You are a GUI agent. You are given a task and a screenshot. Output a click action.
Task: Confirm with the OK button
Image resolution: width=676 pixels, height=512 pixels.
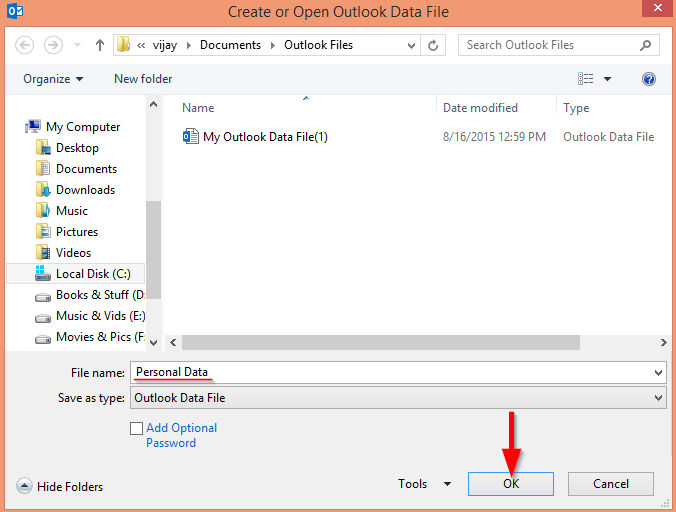[x=511, y=484]
